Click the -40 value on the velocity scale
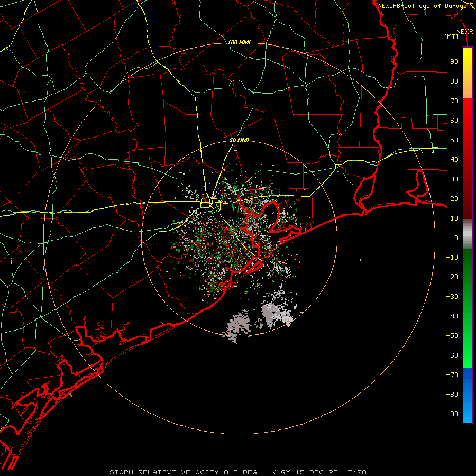This screenshot has height=476, width=476. (x=452, y=316)
